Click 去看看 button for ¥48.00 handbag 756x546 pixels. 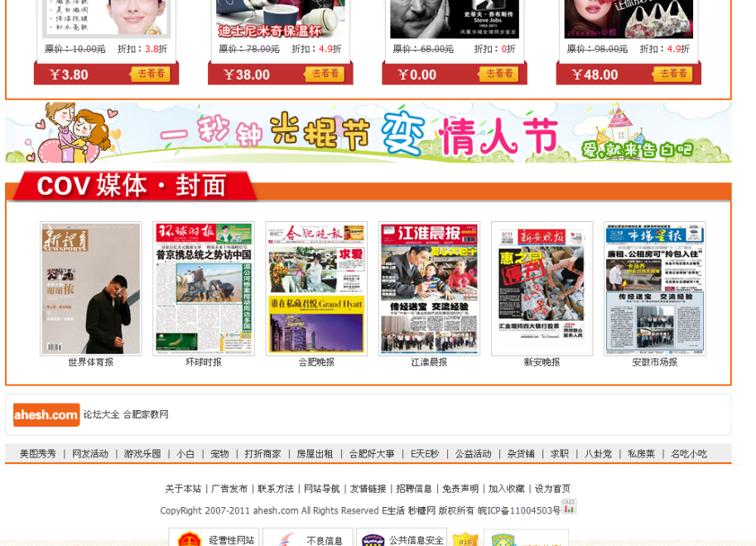tap(672, 74)
